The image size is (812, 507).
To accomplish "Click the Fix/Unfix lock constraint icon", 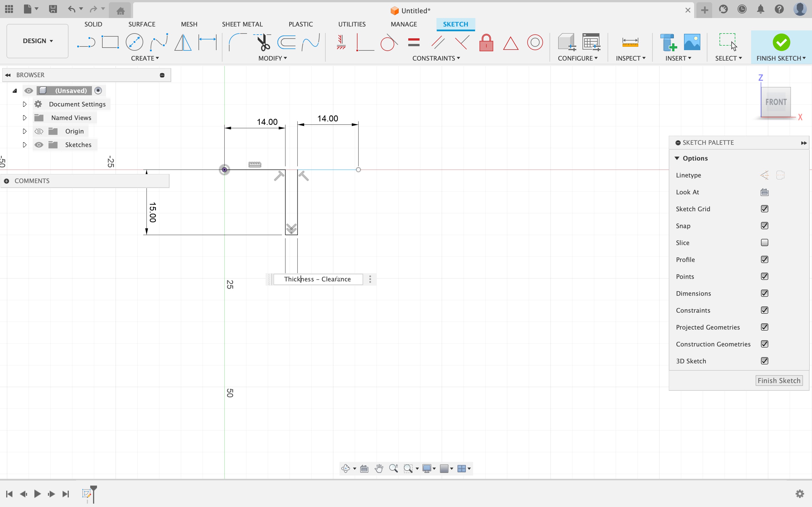I will click(486, 43).
